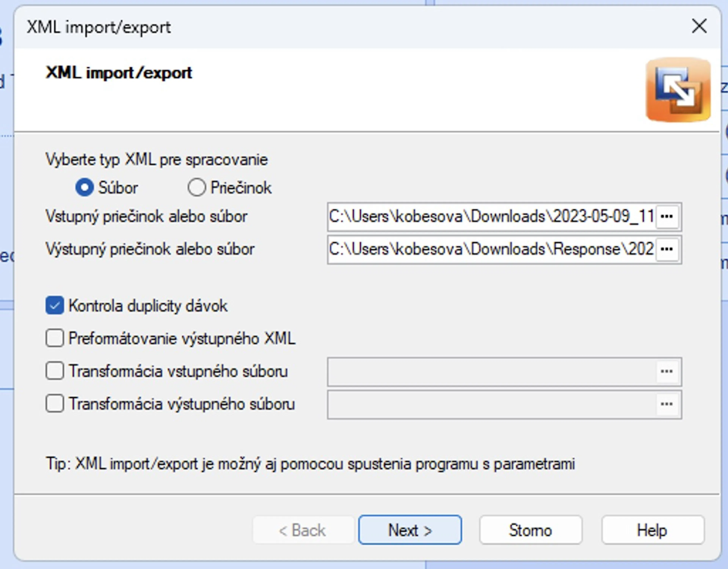The height and width of the screenshot is (569, 728).
Task: Open browse button for Transformácia výstupného súboru
Action: (667, 404)
